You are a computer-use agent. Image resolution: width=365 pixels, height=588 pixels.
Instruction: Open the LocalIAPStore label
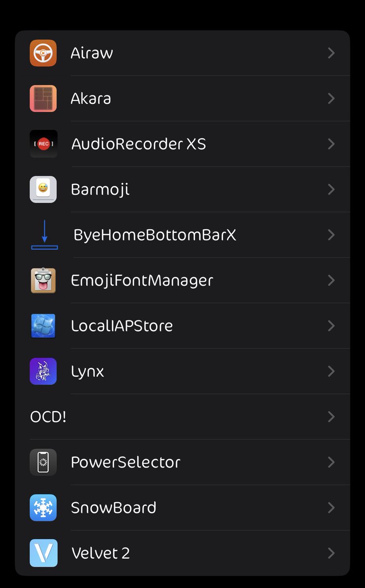click(122, 326)
